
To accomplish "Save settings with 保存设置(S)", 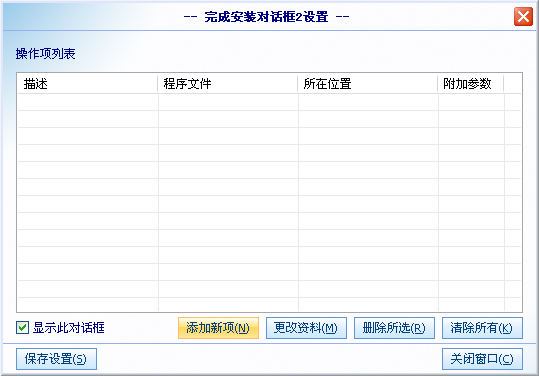I will click(x=56, y=359).
